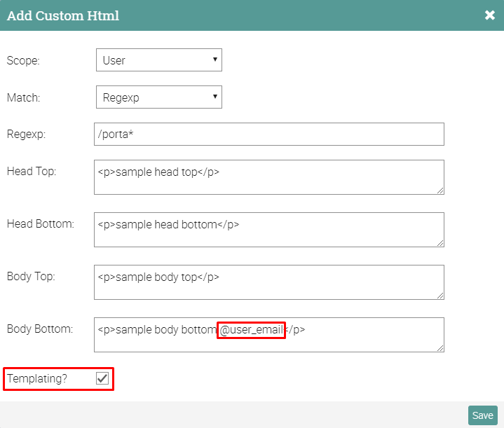The width and height of the screenshot is (504, 428).
Task: Click the "Templating?" label text
Action: 37,379
